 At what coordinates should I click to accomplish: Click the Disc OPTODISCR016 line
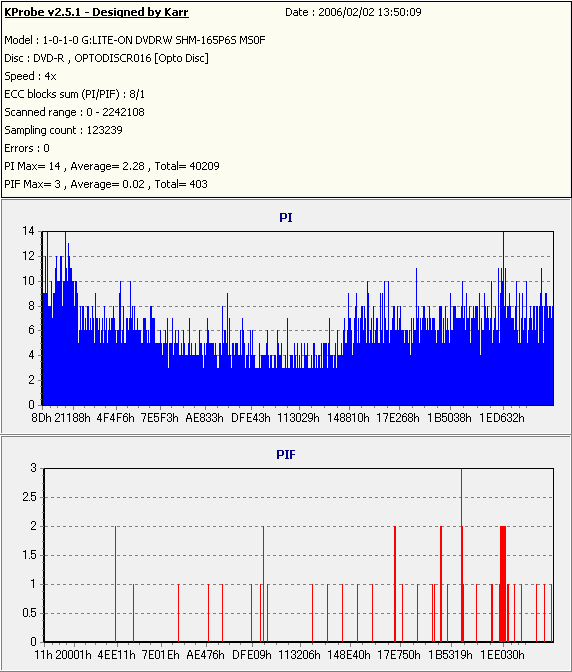pos(106,58)
